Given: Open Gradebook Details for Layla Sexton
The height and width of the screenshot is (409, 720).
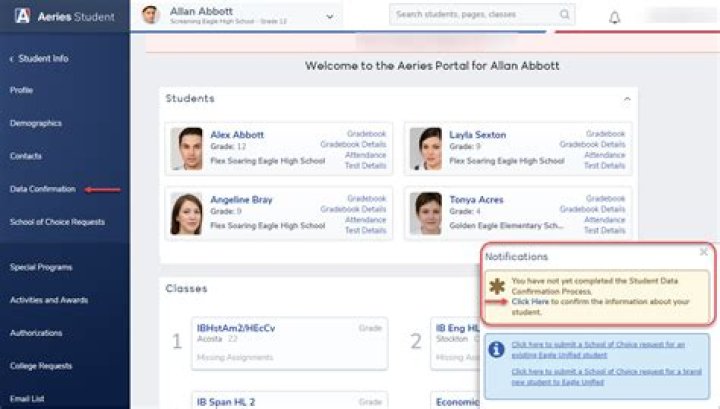Looking at the screenshot, I should tap(592, 144).
